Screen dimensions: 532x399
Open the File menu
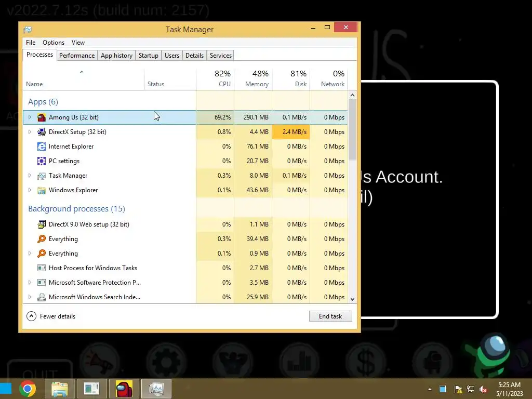[31, 43]
